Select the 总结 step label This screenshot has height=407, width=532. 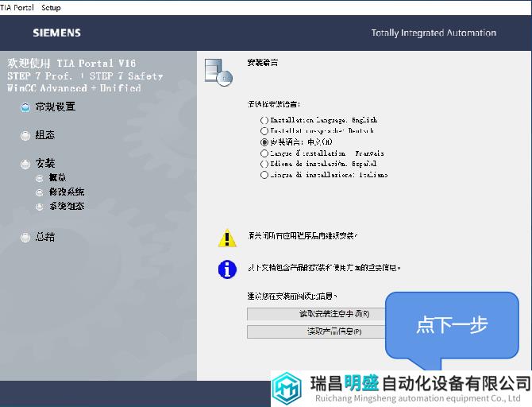click(x=45, y=237)
